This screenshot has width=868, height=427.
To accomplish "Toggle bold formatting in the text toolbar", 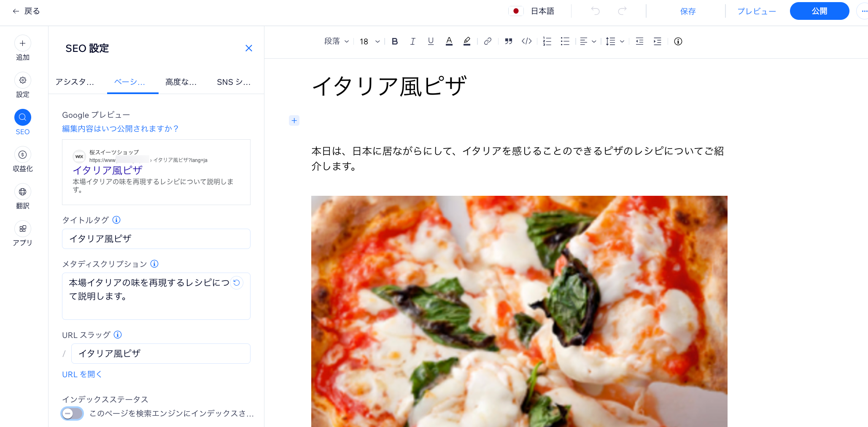I will 395,41.
